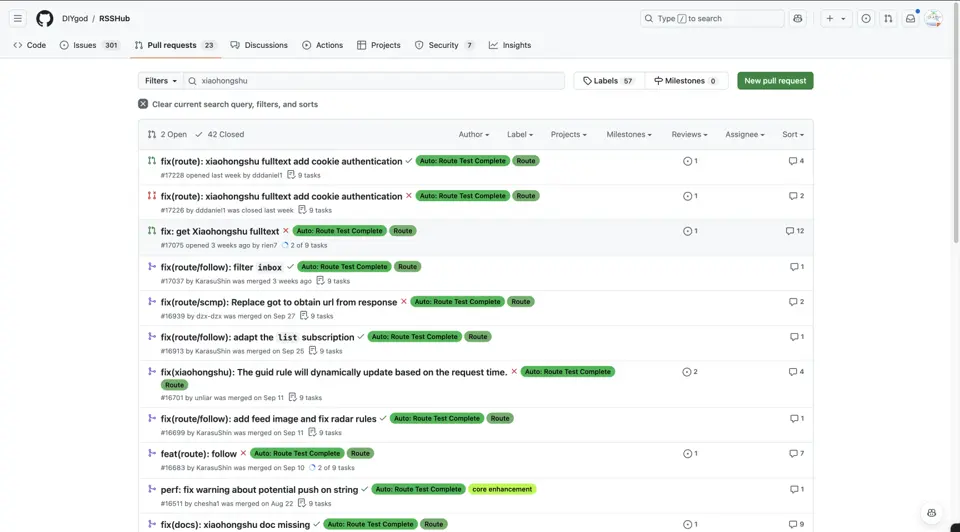Screen dimensions: 960x532
Task: Switch to the Issues tab
Action: [89, 45]
